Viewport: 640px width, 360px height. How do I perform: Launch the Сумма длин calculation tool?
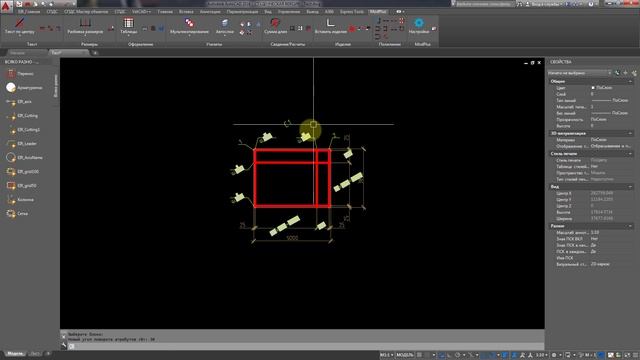pos(276,26)
